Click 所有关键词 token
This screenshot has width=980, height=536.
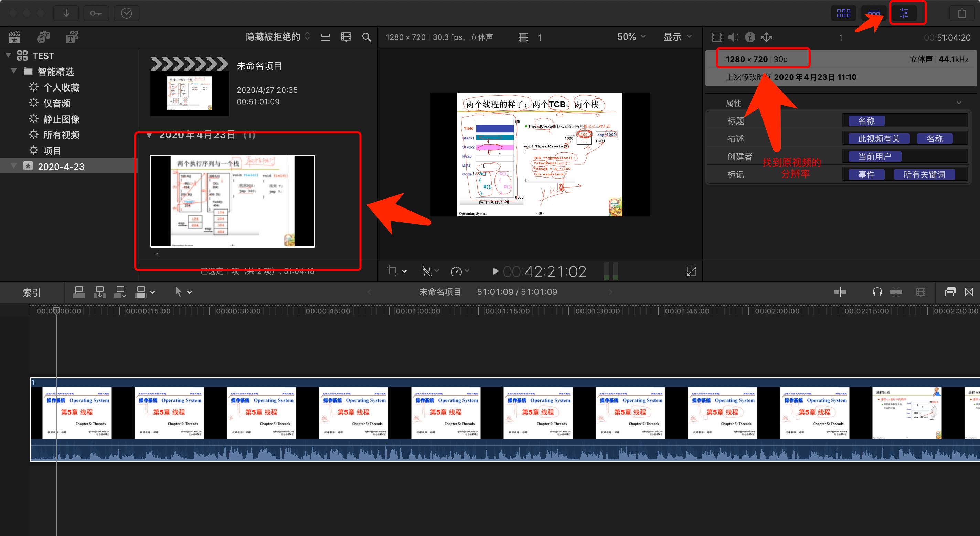(x=924, y=174)
